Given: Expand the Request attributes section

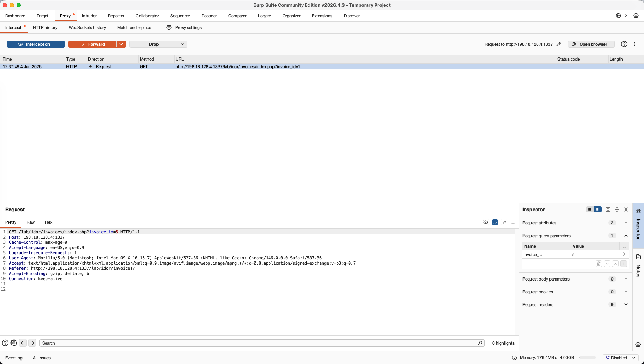Looking at the screenshot, I should [626, 223].
